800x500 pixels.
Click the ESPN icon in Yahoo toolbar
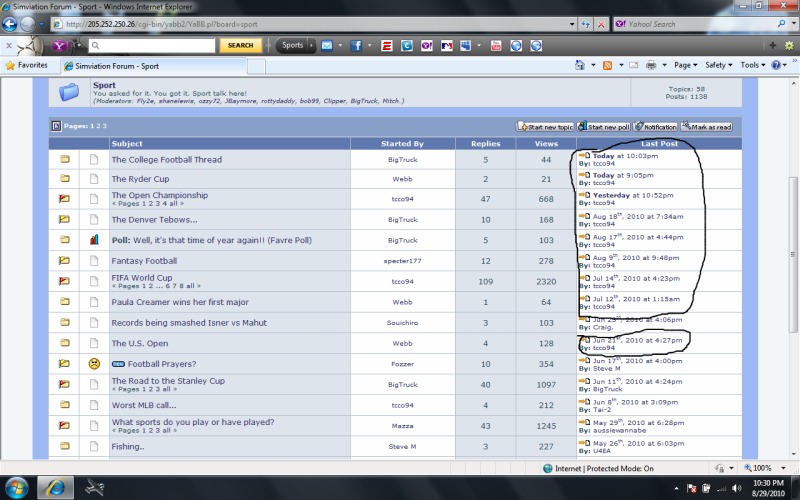click(386, 45)
